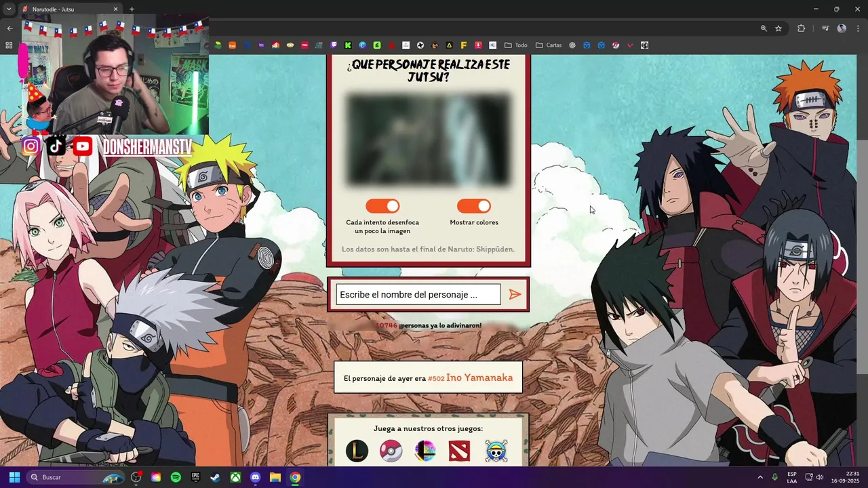Open the Chrome extensions puzzle icon
This screenshot has width=868, height=488.
click(x=802, y=28)
